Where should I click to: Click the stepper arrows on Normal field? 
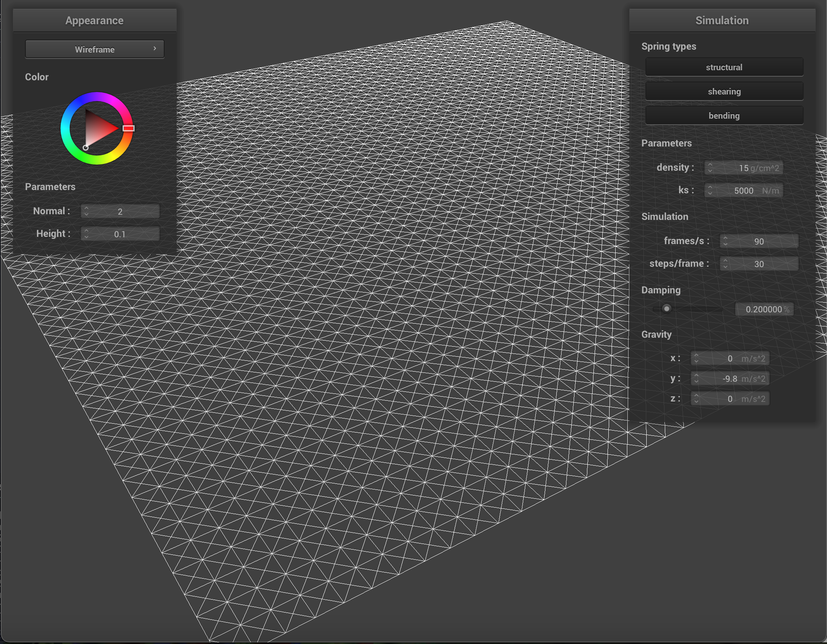86,211
